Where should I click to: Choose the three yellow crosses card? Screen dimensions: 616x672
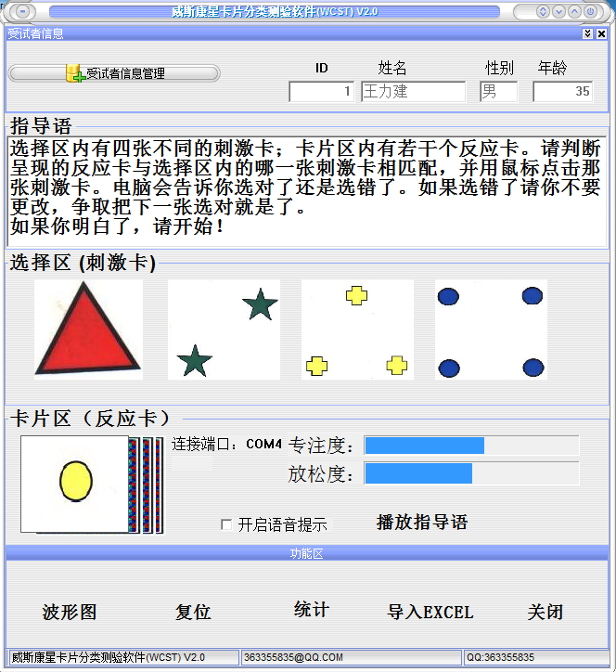coord(357,330)
